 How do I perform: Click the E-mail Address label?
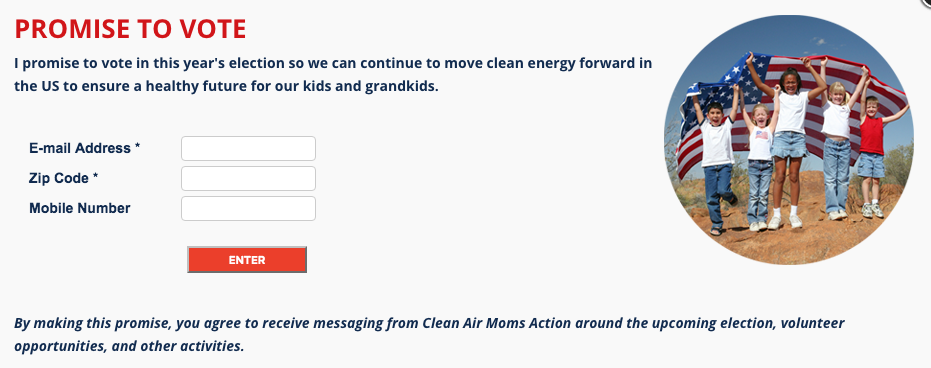click(x=80, y=148)
